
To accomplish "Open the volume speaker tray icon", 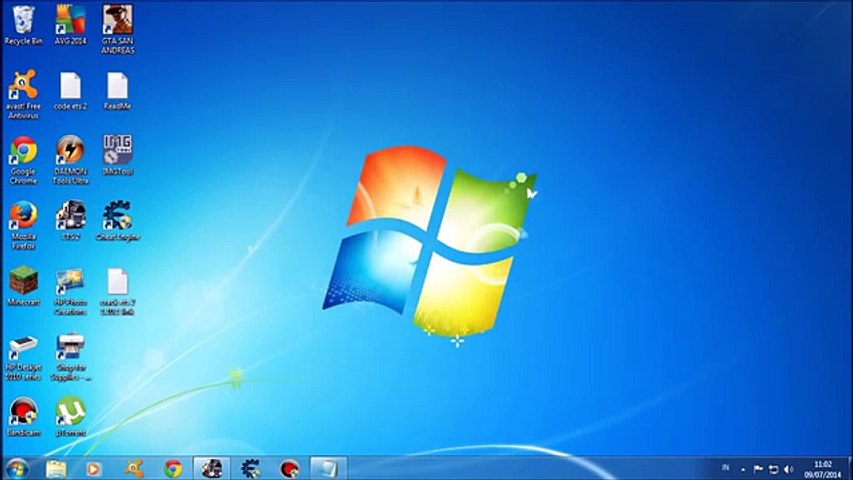I will click(789, 469).
